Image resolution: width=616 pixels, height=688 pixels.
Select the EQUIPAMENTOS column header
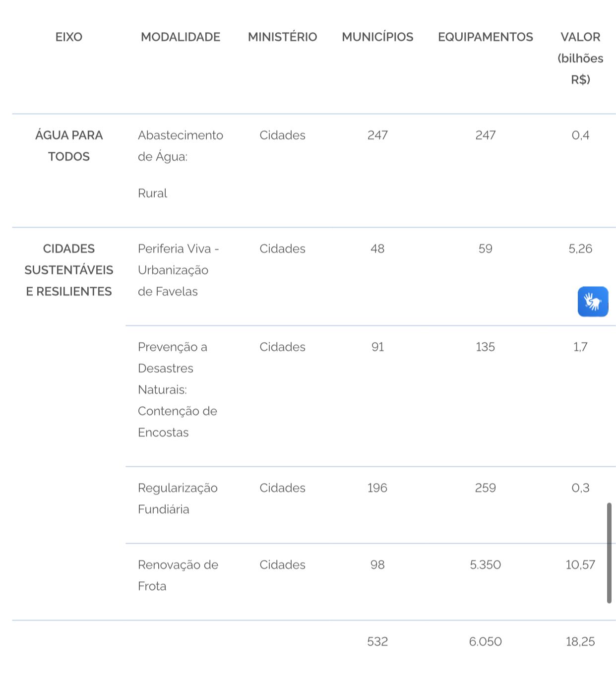tap(486, 37)
